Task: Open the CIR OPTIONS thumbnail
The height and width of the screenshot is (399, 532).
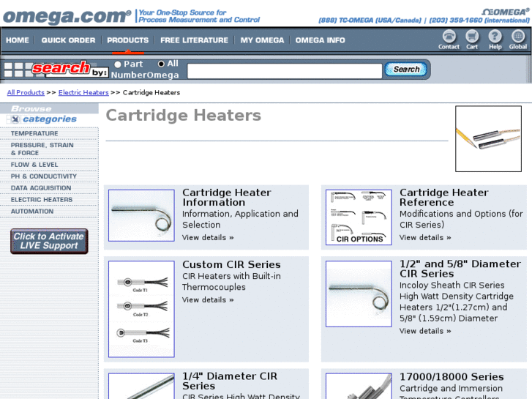Action: 359,217
